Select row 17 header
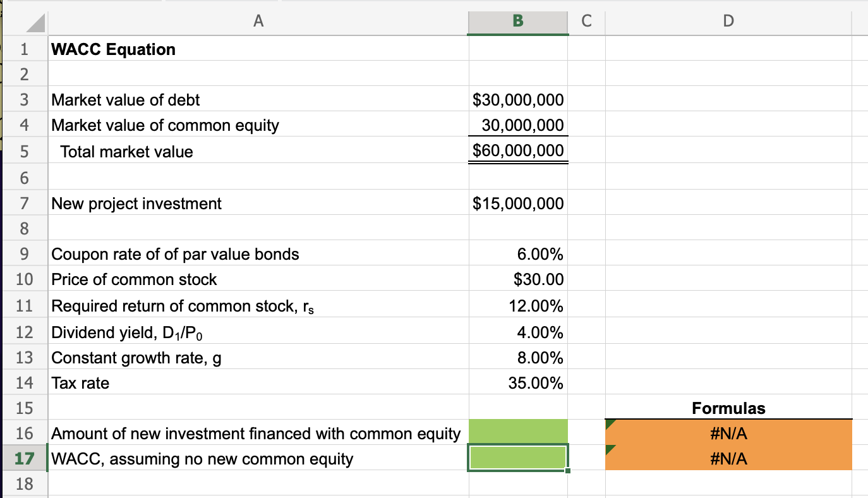Viewport: 868px width, 498px height. coord(25,458)
